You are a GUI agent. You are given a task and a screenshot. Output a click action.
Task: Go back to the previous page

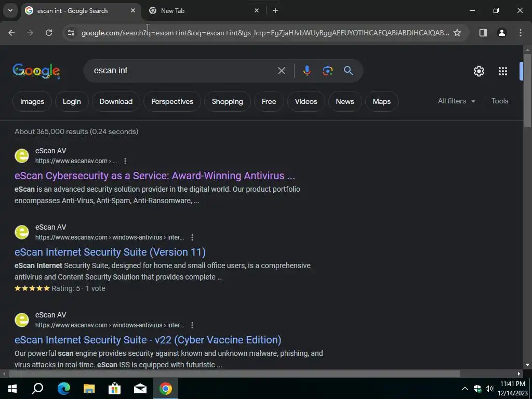(11, 33)
